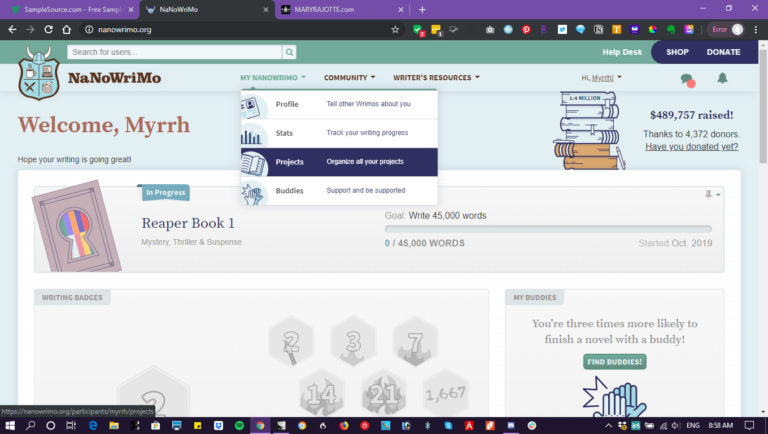Open the messages chat bubble icon
Image resolution: width=768 pixels, height=434 pixels.
687,79
